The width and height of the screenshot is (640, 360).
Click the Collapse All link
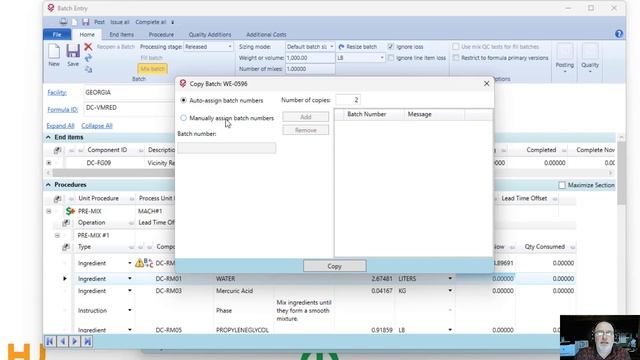[x=97, y=126]
